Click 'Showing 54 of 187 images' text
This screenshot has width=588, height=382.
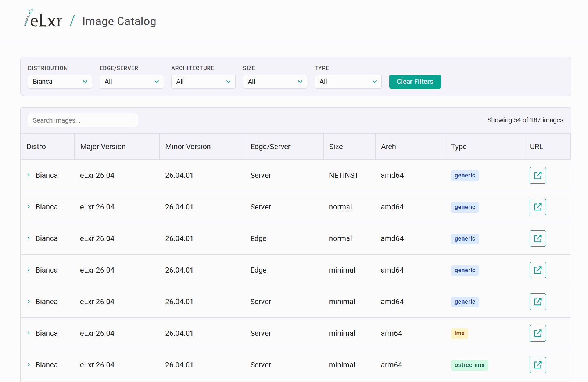pos(525,120)
